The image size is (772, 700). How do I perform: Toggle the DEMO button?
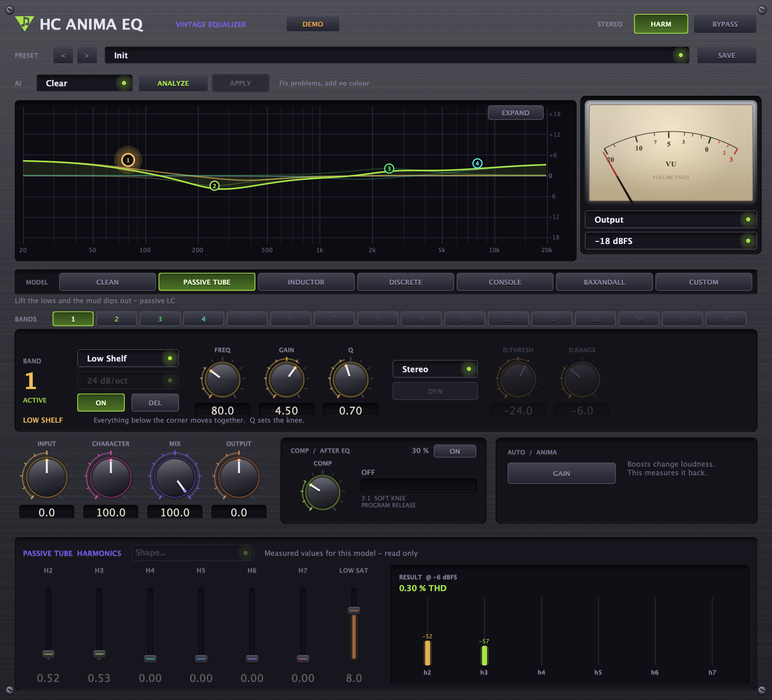click(x=313, y=24)
